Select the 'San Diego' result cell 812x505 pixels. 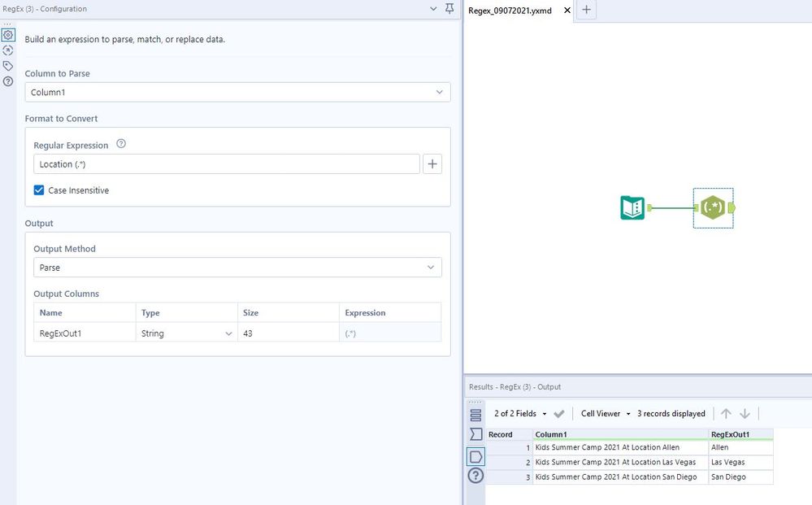tap(740, 477)
